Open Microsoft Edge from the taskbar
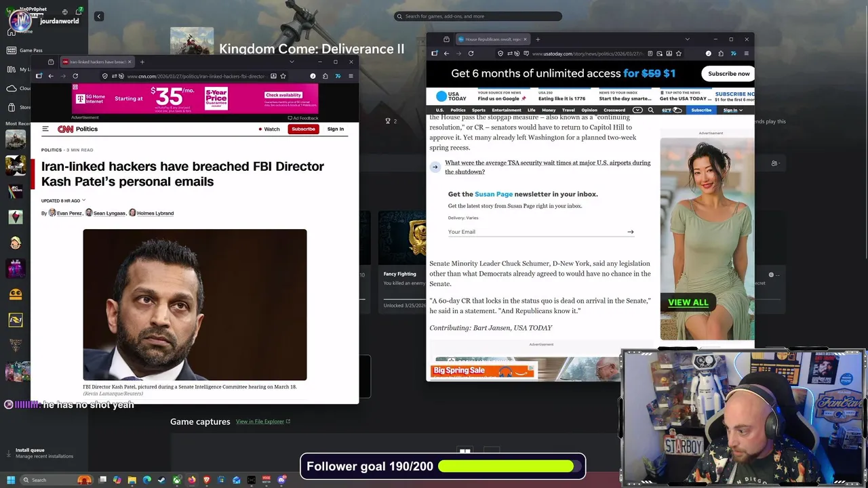Viewport: 868px width, 488px height. [146, 480]
